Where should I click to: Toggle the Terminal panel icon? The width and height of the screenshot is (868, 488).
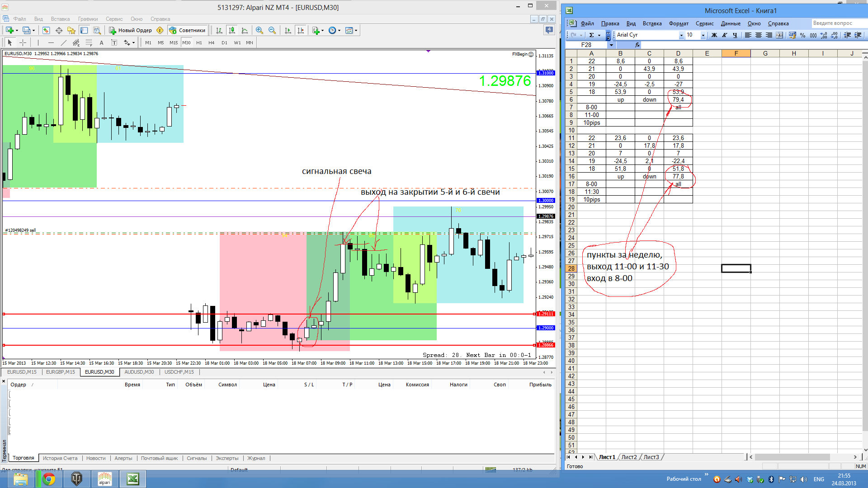coord(84,30)
